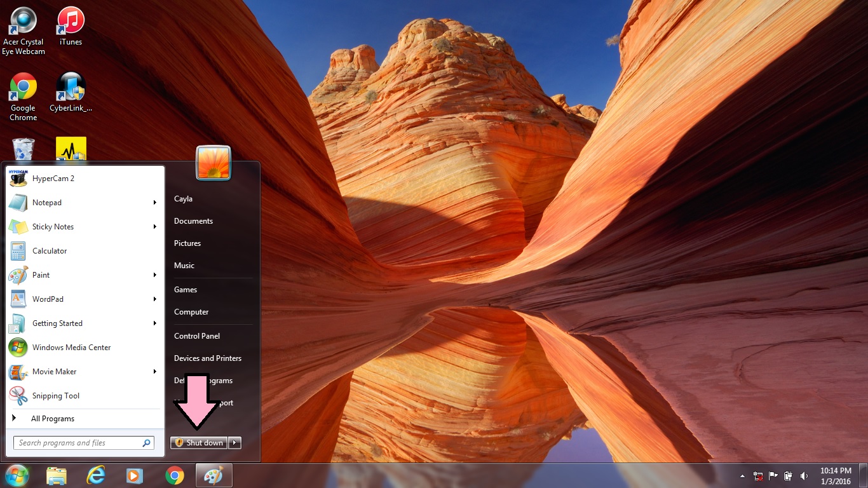Open the network status tray icon
This screenshot has width=868, height=488.
click(758, 476)
